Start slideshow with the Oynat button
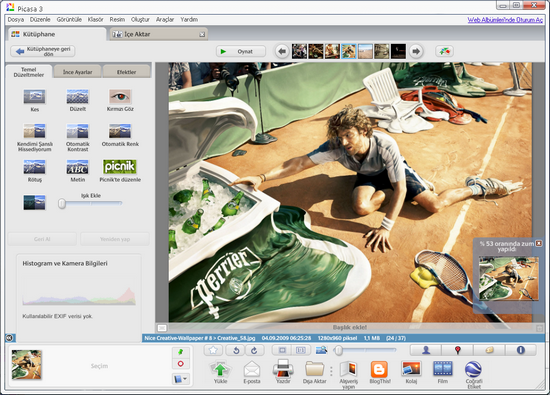550x395 pixels. (x=241, y=51)
